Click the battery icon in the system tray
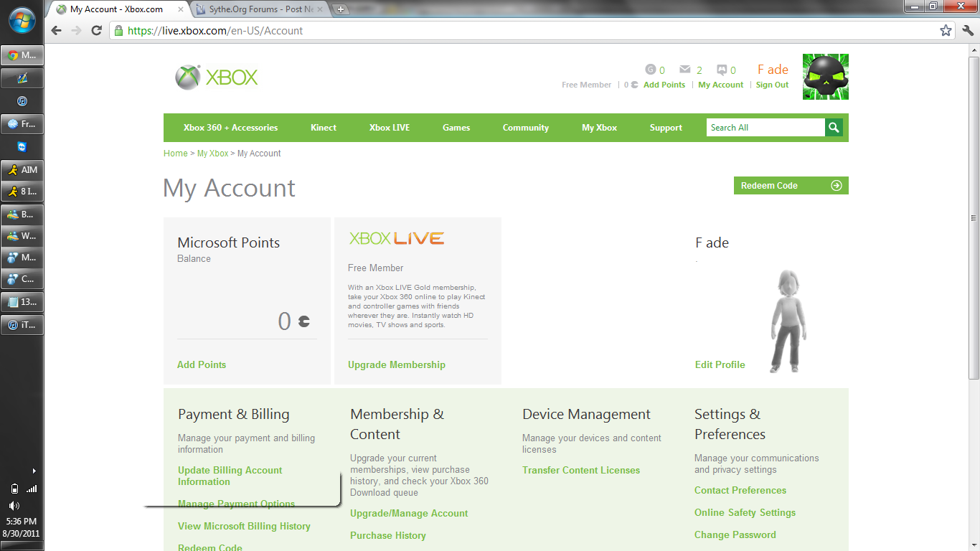Viewport: 980px width, 551px height. [x=15, y=489]
